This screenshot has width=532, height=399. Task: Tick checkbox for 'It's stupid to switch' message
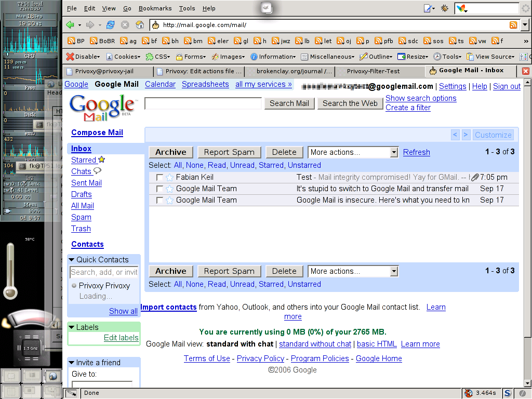(159, 189)
